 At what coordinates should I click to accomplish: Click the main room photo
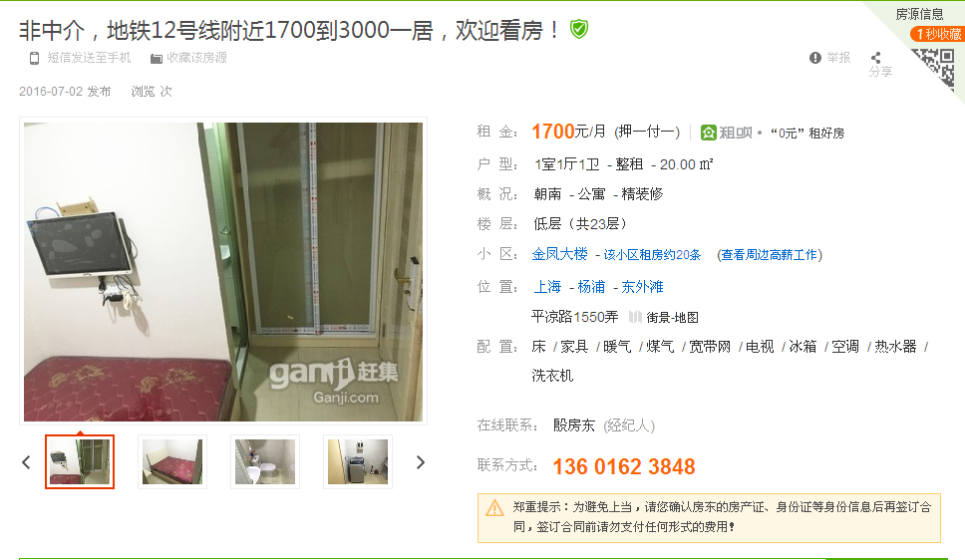click(222, 271)
